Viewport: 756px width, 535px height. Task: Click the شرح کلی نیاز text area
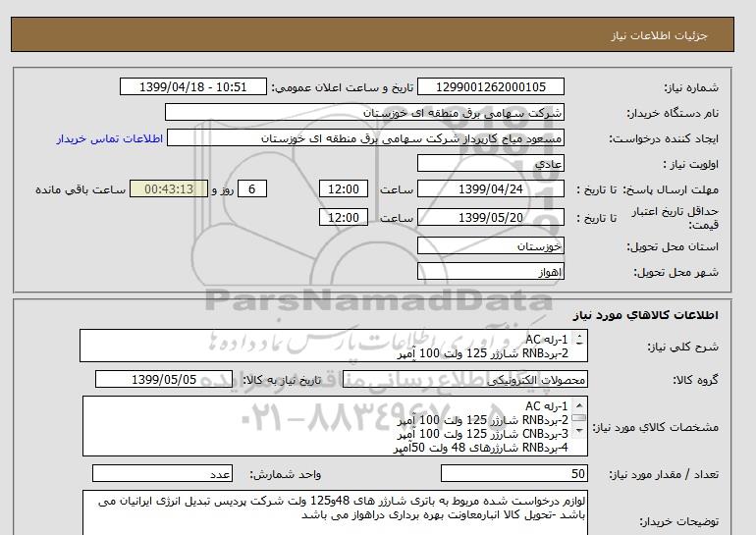point(334,346)
